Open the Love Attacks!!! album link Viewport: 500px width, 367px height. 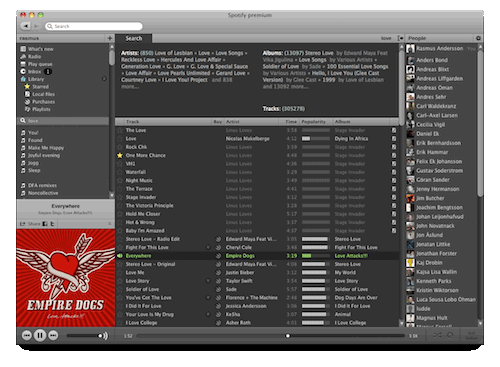351,256
